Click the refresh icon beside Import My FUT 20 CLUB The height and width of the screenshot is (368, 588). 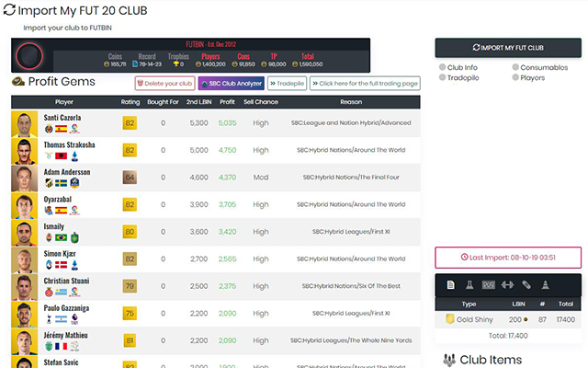pyautogui.click(x=9, y=10)
